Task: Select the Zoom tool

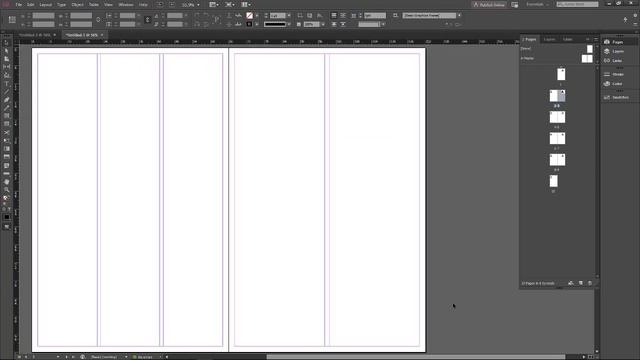Action: tap(7, 190)
